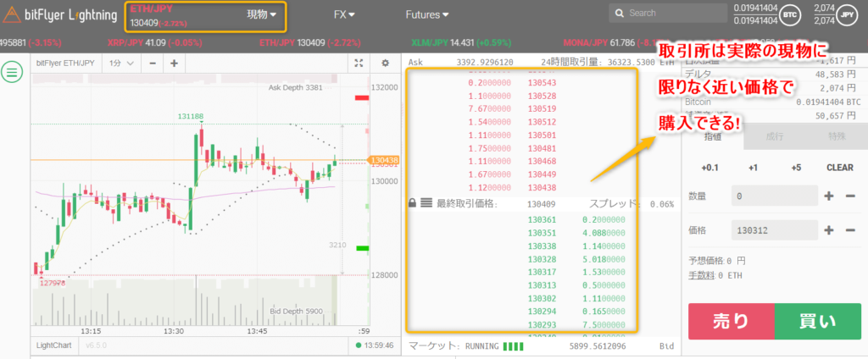Click ask price 130543 in order book
Viewport: 868px width, 359px height.
[x=542, y=82]
